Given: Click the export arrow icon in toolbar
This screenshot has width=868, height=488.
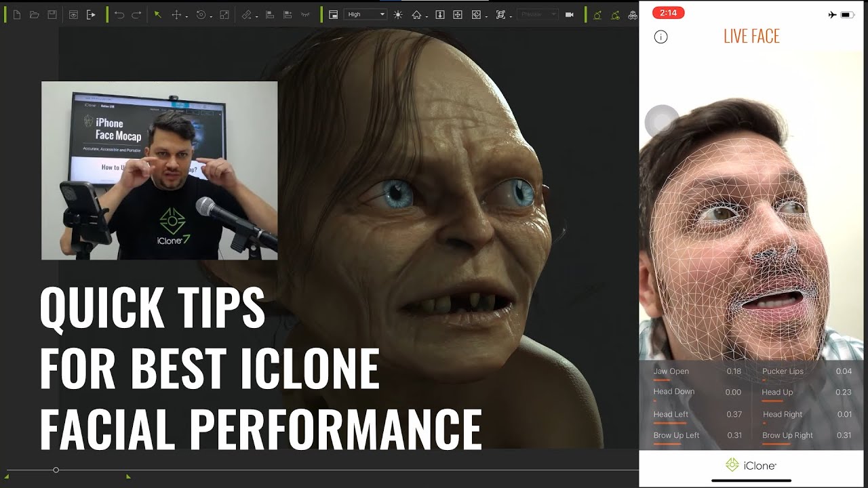Looking at the screenshot, I should 91,14.
